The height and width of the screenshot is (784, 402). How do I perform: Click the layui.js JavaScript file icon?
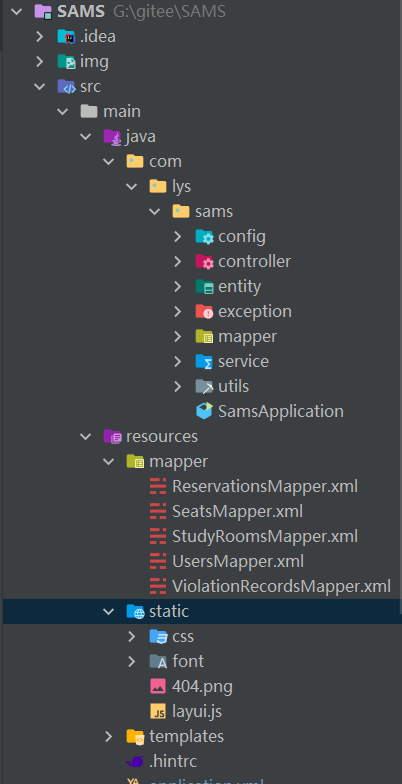[158, 712]
